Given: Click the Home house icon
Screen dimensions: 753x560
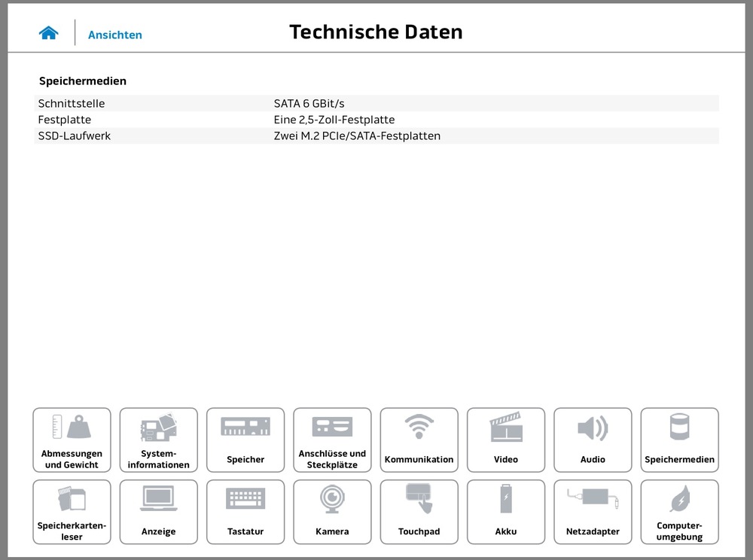Looking at the screenshot, I should 49,33.
